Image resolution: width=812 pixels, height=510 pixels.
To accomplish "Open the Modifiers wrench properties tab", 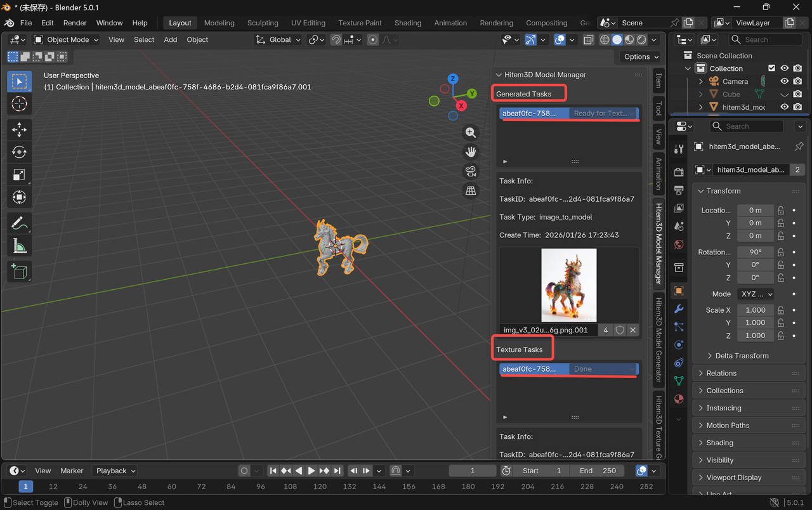I will (x=679, y=309).
